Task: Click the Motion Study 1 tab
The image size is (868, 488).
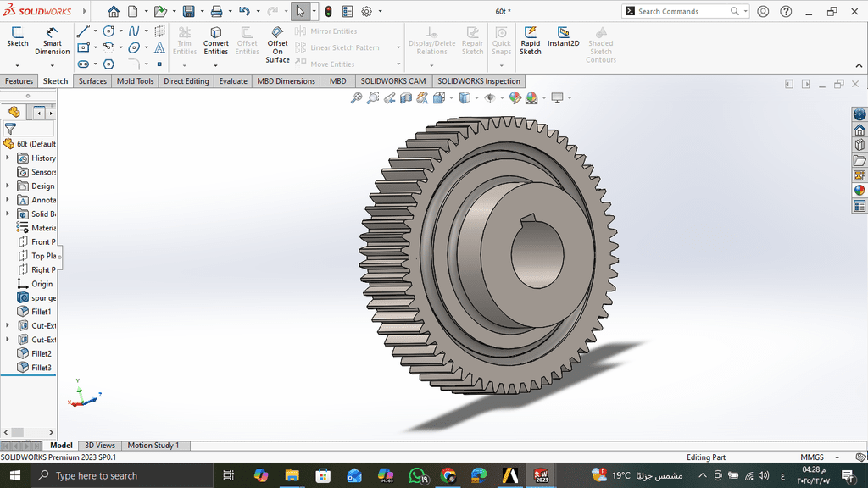Action: tap(153, 446)
